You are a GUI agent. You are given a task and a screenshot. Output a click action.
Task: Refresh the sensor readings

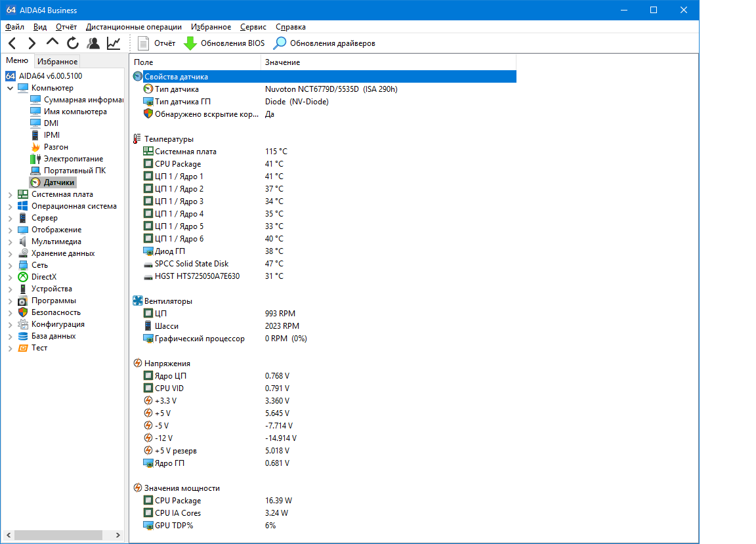coord(73,43)
